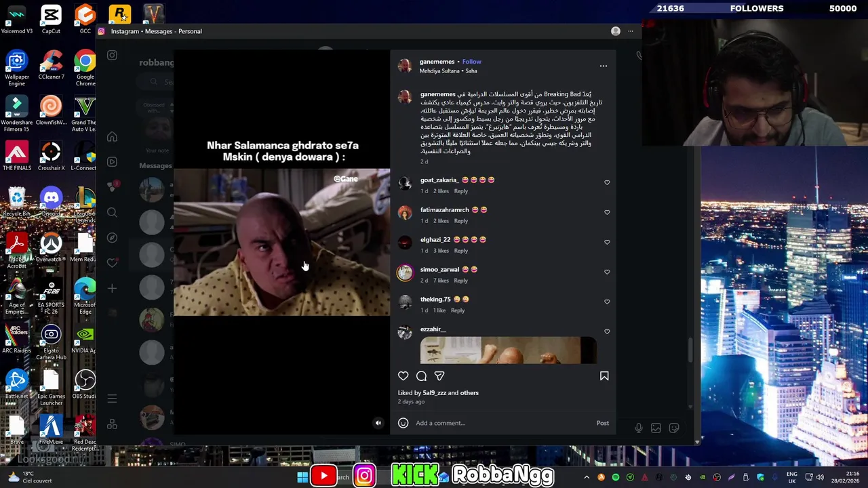
Task: Like the comment by theking.75
Action: pos(607,302)
